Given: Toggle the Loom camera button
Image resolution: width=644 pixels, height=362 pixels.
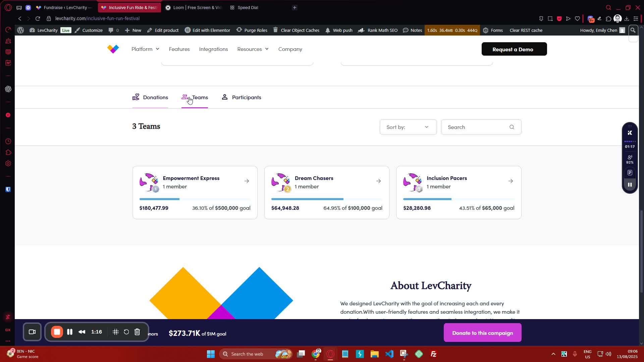Looking at the screenshot, I should pyautogui.click(x=32, y=332).
